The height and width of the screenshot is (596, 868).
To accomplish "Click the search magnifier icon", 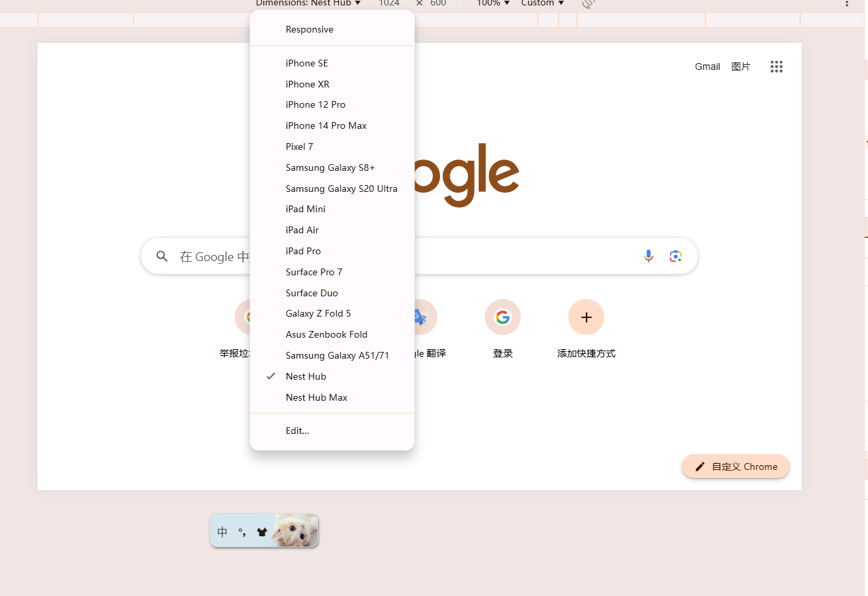I will pos(162,256).
